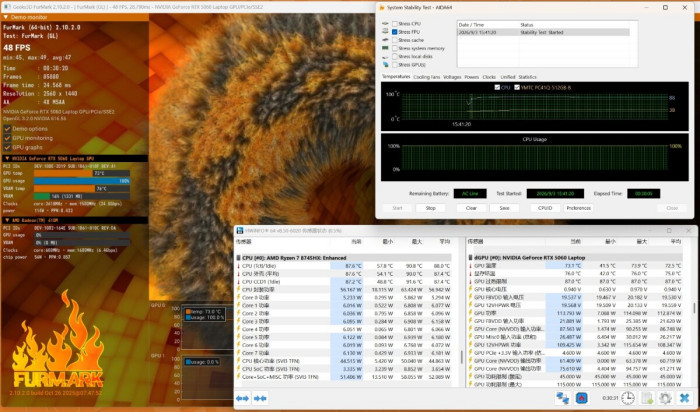Image resolution: width=700 pixels, height=412 pixels.
Task: Click chip icon beside dGPU NVIDIA GeForce header
Action: click(x=471, y=258)
